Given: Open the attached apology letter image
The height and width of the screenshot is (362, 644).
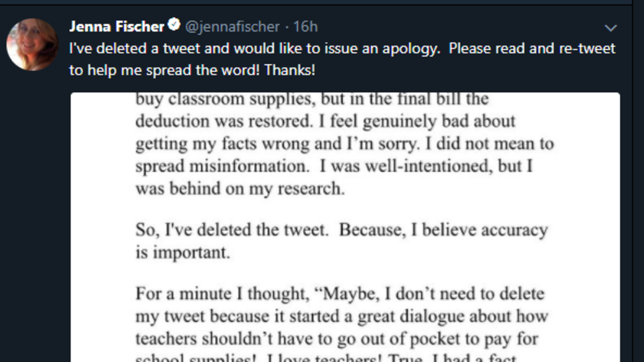Looking at the screenshot, I should [x=345, y=225].
